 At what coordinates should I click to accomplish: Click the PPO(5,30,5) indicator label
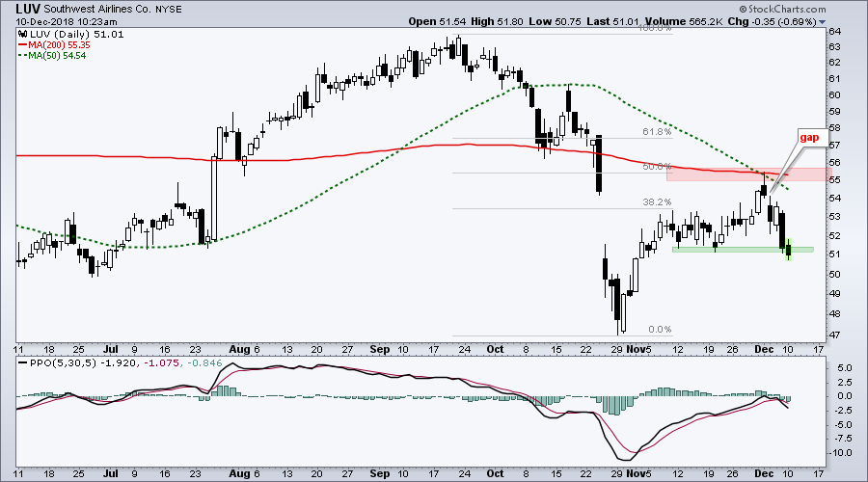coord(63,363)
